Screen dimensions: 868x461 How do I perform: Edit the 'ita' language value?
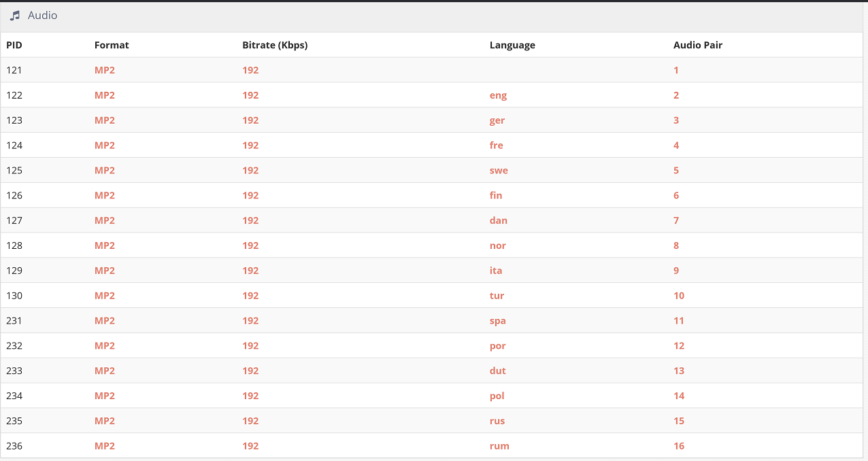click(496, 271)
